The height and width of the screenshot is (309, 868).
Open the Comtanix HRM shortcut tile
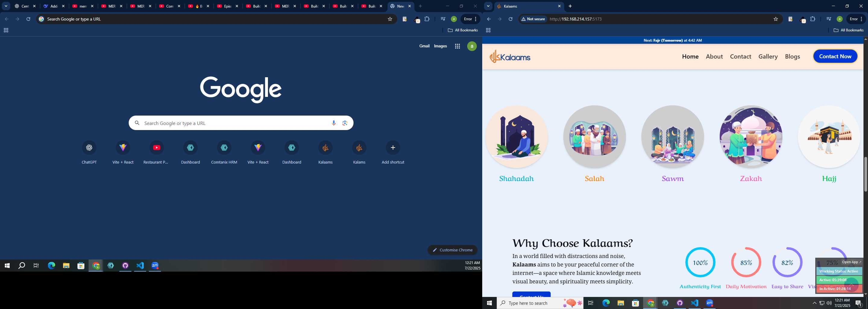point(224,152)
